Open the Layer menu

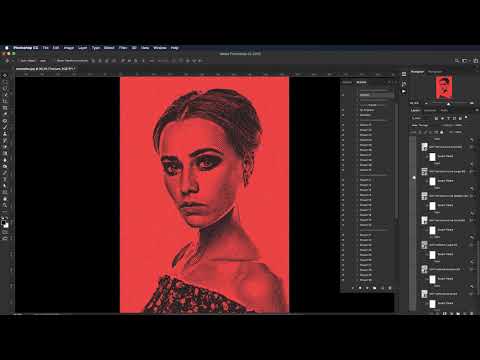pos(82,48)
